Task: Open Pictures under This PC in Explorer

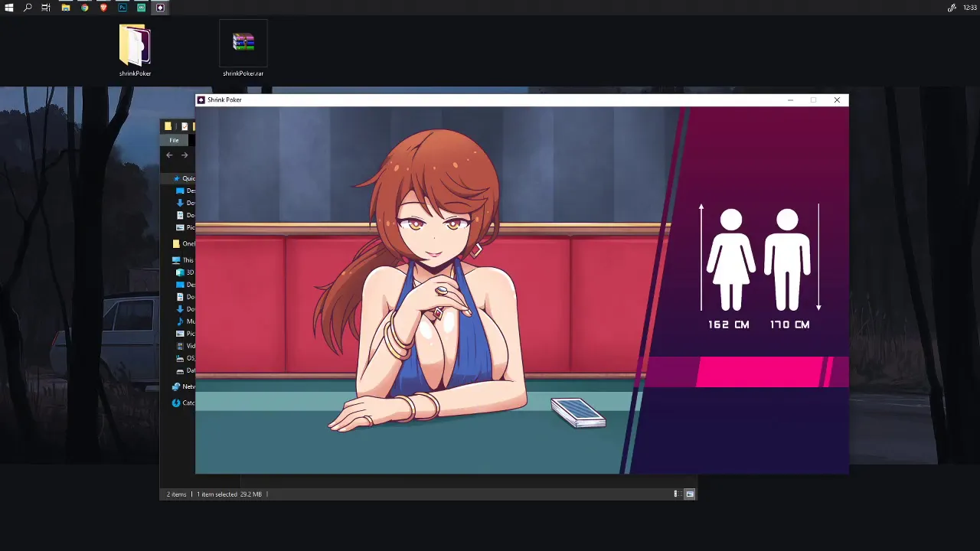Action: coord(186,334)
